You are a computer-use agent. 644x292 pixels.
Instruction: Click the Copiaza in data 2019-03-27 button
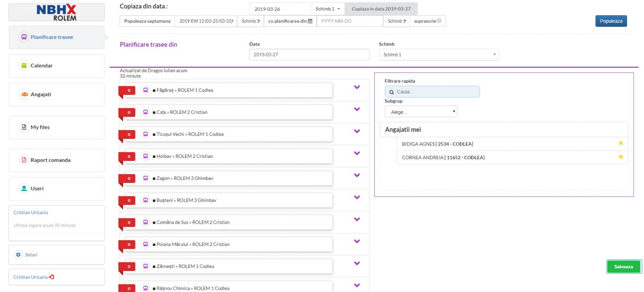coord(381,9)
